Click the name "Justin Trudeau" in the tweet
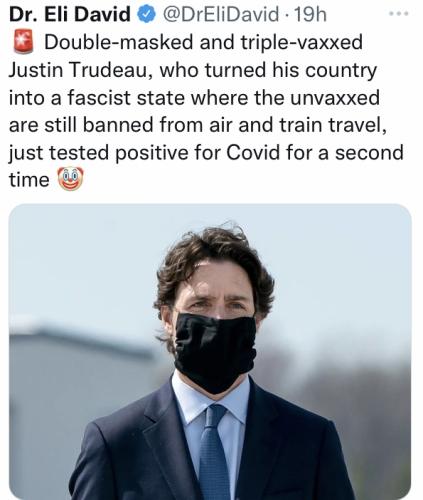Image resolution: width=423 pixels, height=500 pixels. (78, 70)
